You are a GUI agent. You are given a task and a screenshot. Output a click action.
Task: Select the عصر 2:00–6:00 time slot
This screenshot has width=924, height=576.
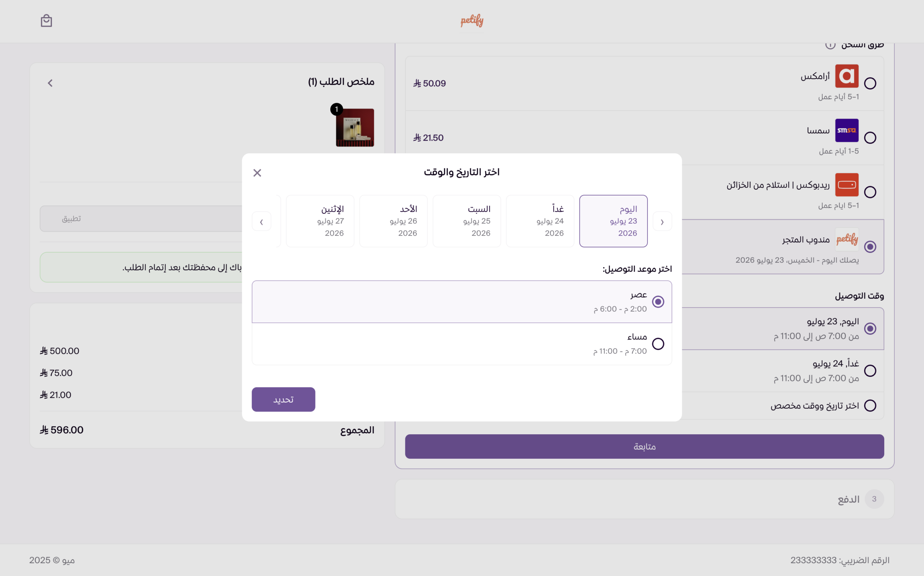tap(462, 302)
